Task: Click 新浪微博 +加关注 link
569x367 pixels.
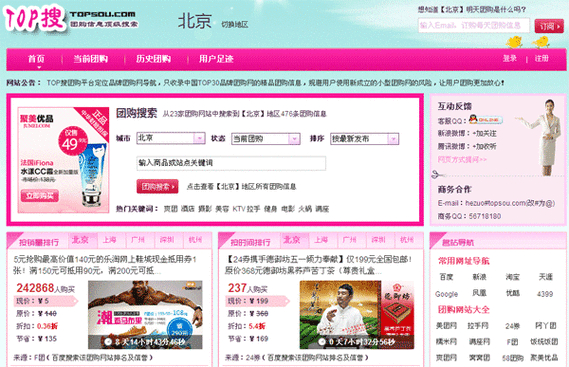Action: tap(484, 133)
